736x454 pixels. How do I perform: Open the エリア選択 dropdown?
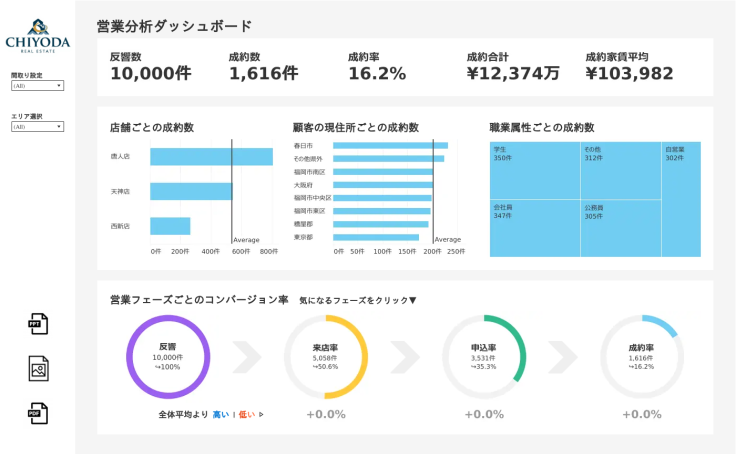[38, 127]
